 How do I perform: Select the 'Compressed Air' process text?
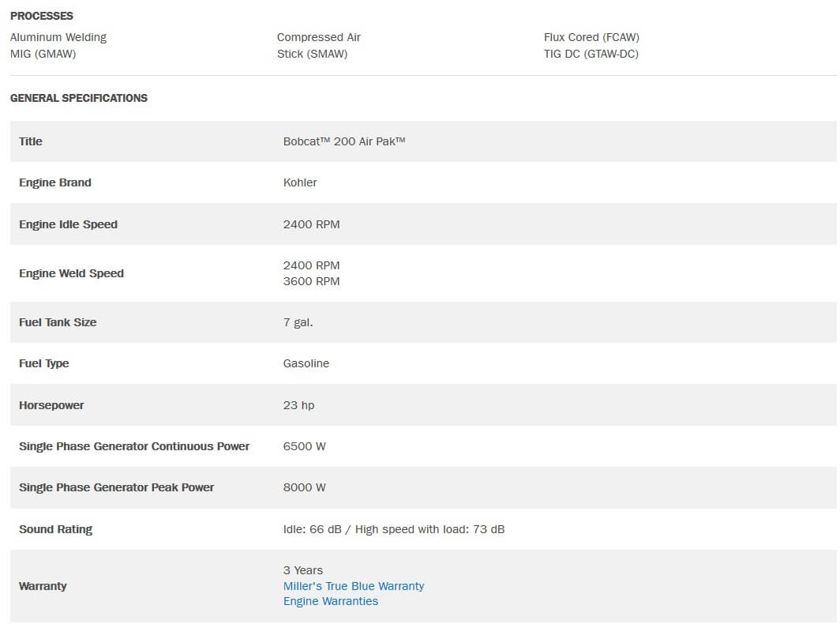319,37
